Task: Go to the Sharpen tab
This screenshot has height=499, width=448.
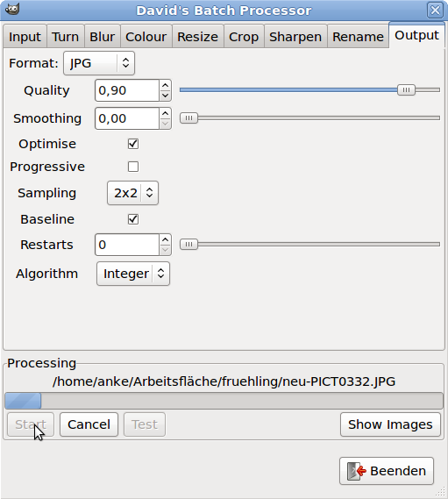Action: [x=295, y=37]
